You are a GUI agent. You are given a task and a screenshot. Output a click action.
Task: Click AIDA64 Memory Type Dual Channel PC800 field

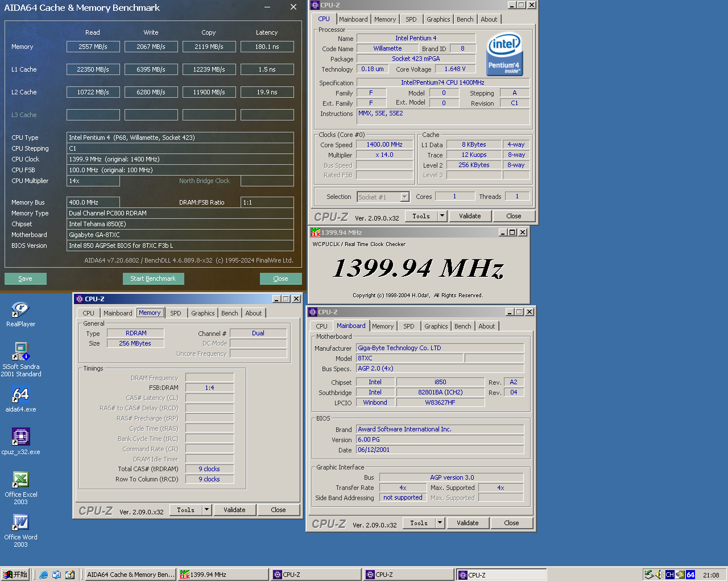coord(180,213)
